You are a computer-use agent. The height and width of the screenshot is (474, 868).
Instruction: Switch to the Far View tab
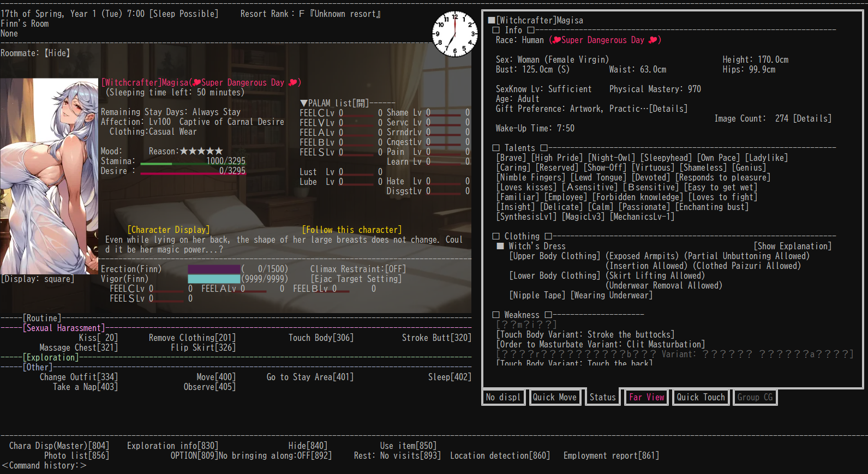pyautogui.click(x=646, y=397)
